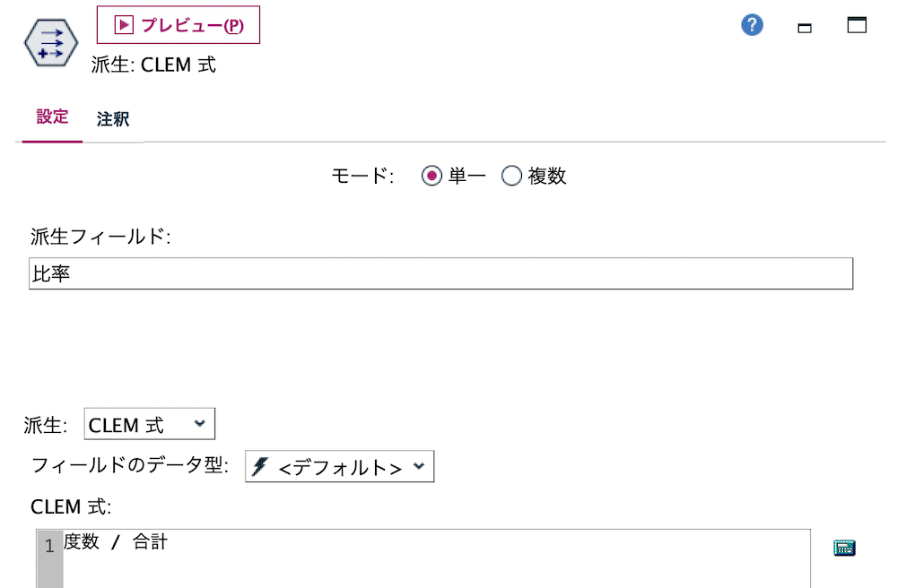897x588 pixels.
Task: Select the 設定 tab
Action: (51, 117)
